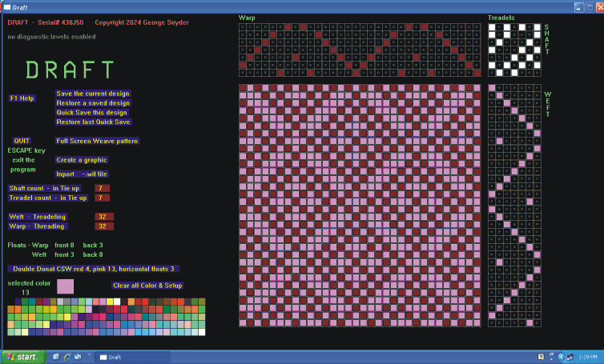Click the question mark tray icon
This screenshot has width=604, height=364.
click(542, 357)
